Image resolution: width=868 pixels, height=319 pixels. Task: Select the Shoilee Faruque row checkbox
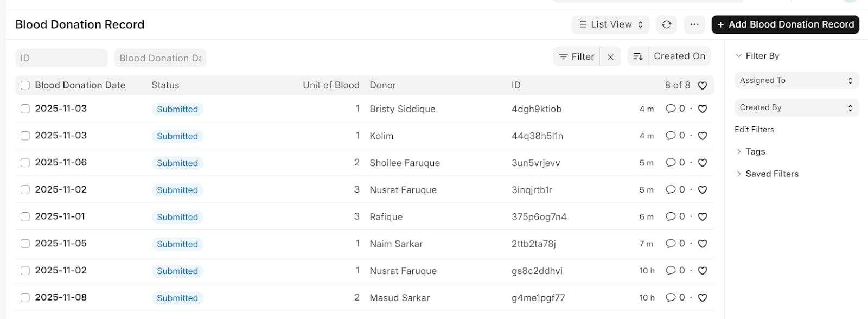coord(25,163)
